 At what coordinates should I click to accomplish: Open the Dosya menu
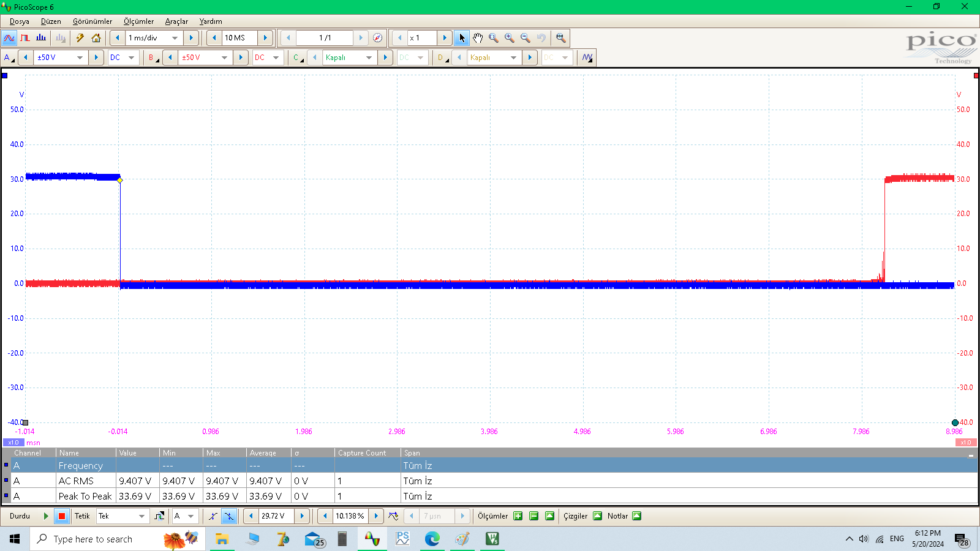click(20, 21)
